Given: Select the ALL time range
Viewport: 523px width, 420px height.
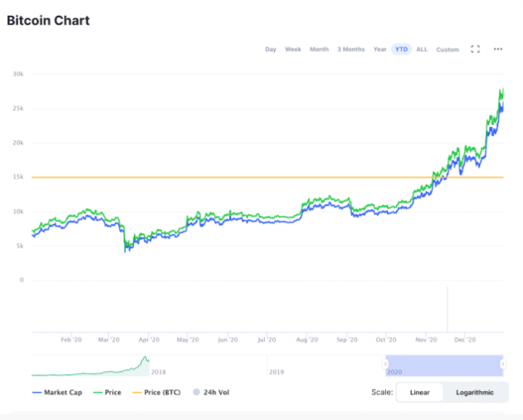Looking at the screenshot, I should [422, 49].
